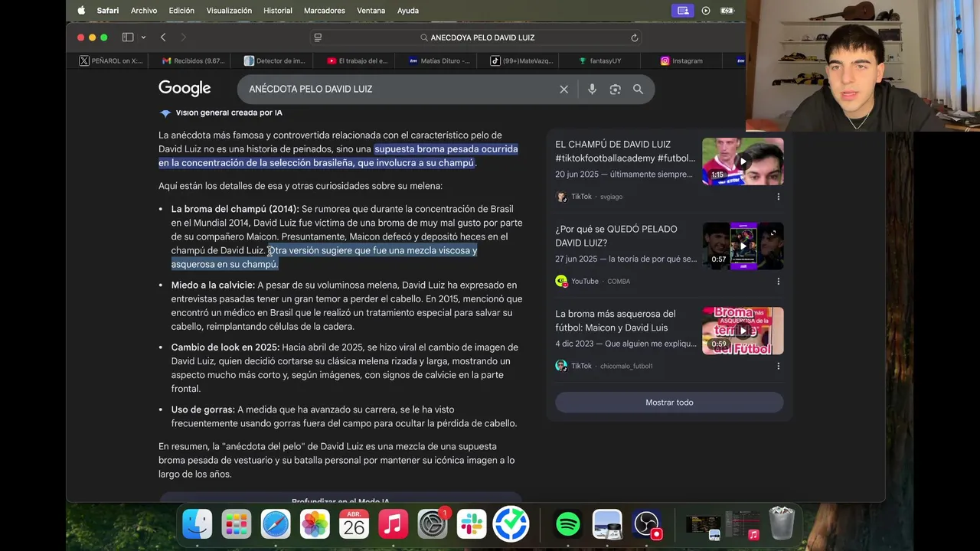Submit search with magnifying glass icon

(x=638, y=90)
